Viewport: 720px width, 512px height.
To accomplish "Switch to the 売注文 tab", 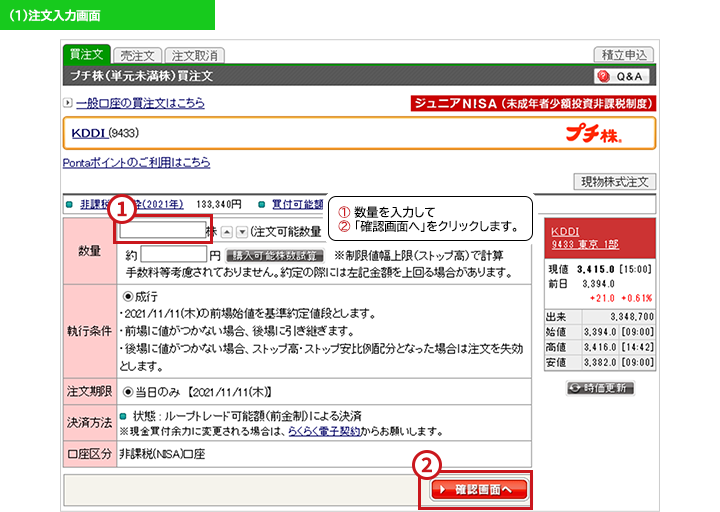I will pos(137,56).
